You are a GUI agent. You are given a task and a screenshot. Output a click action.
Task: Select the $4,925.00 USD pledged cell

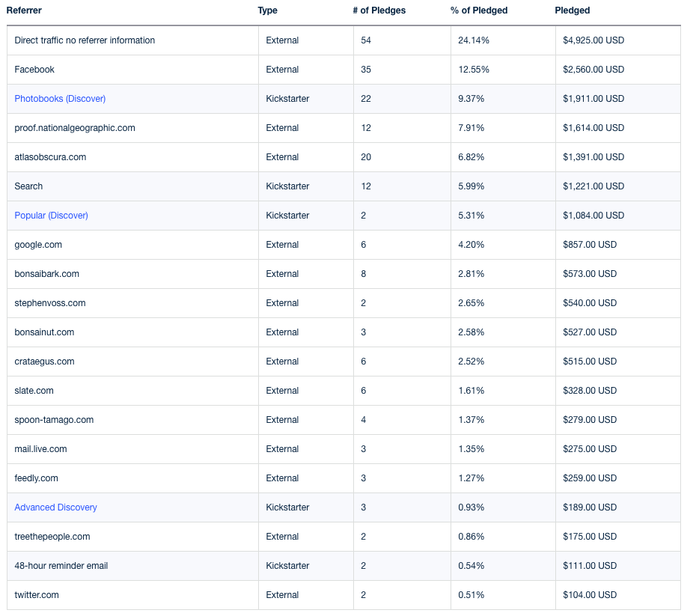tap(618, 40)
